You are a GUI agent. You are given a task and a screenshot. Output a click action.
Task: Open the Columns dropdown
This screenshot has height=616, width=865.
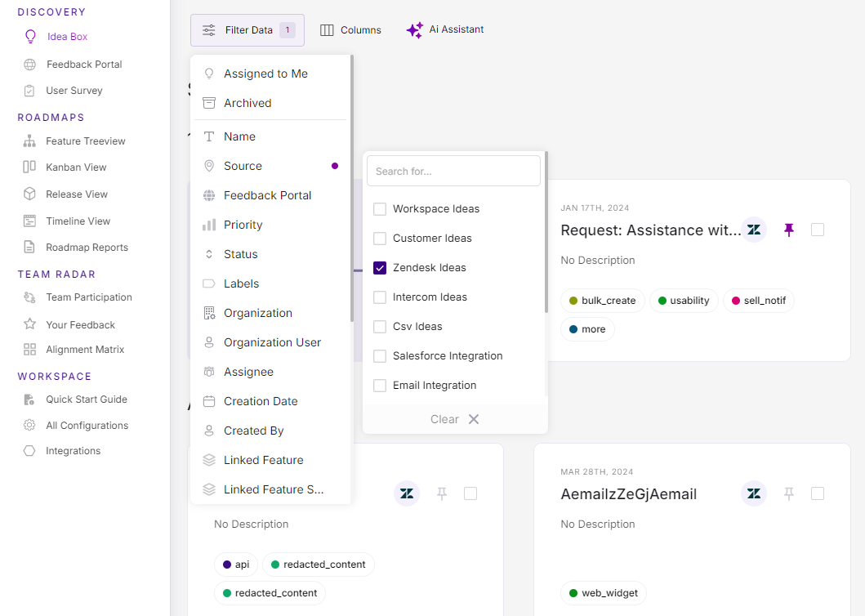350,29
